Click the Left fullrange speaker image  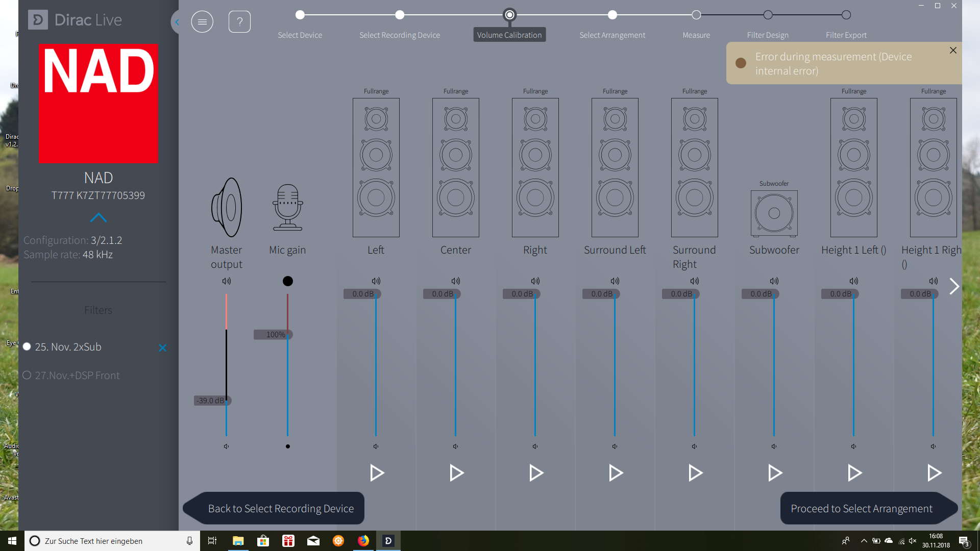pyautogui.click(x=376, y=167)
